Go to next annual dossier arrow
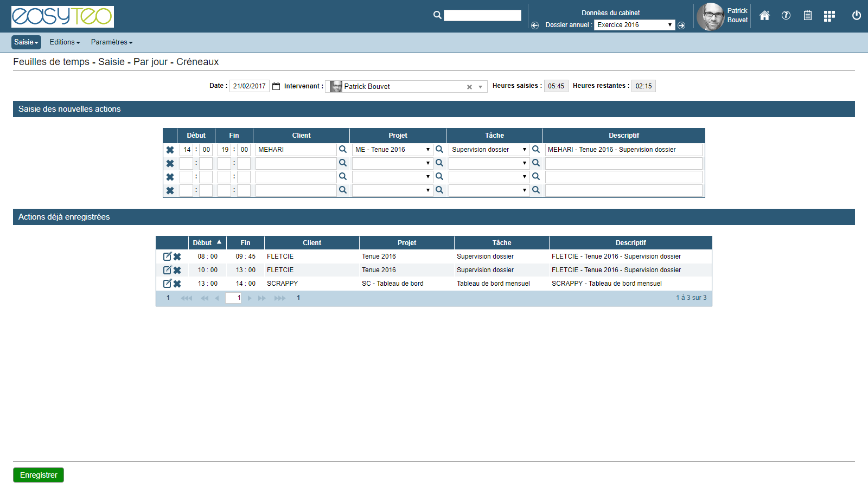 click(x=681, y=25)
